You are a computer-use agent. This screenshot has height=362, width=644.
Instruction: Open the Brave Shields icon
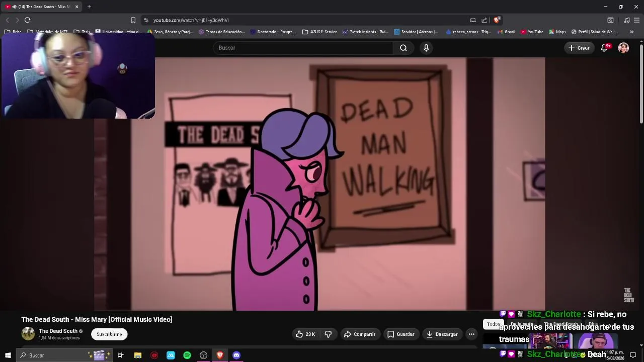pyautogui.click(x=497, y=20)
